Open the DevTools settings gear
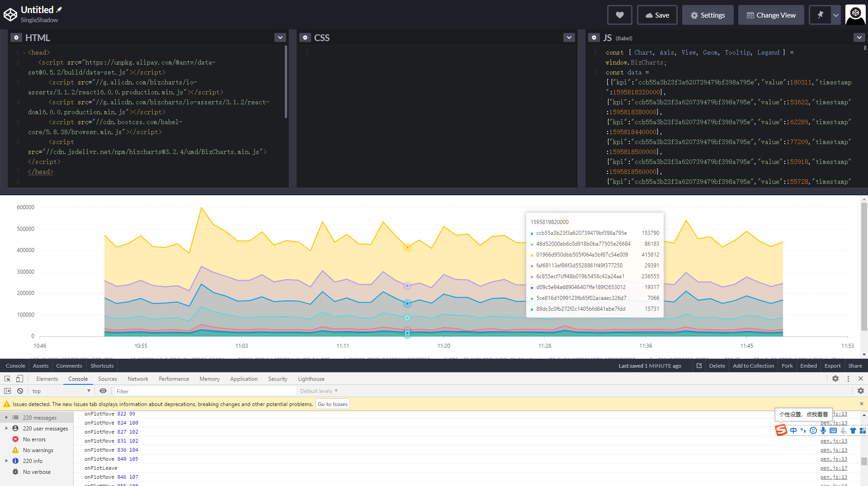This screenshot has height=486, width=868. (835, 379)
